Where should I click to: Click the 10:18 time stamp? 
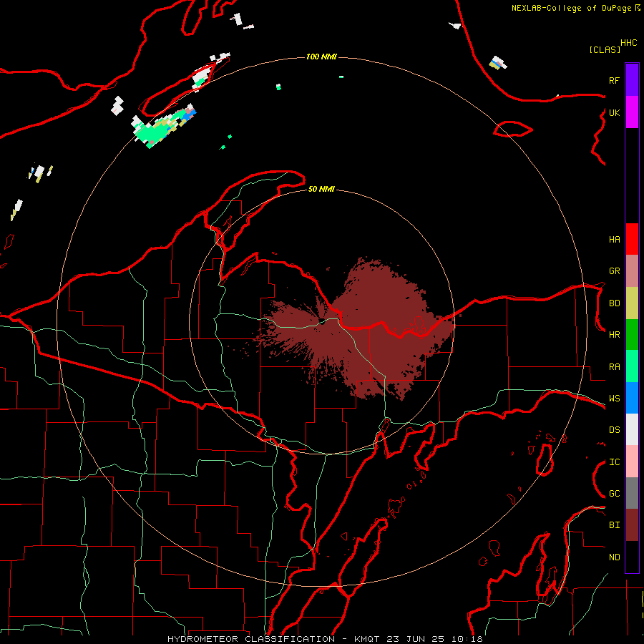click(467, 639)
